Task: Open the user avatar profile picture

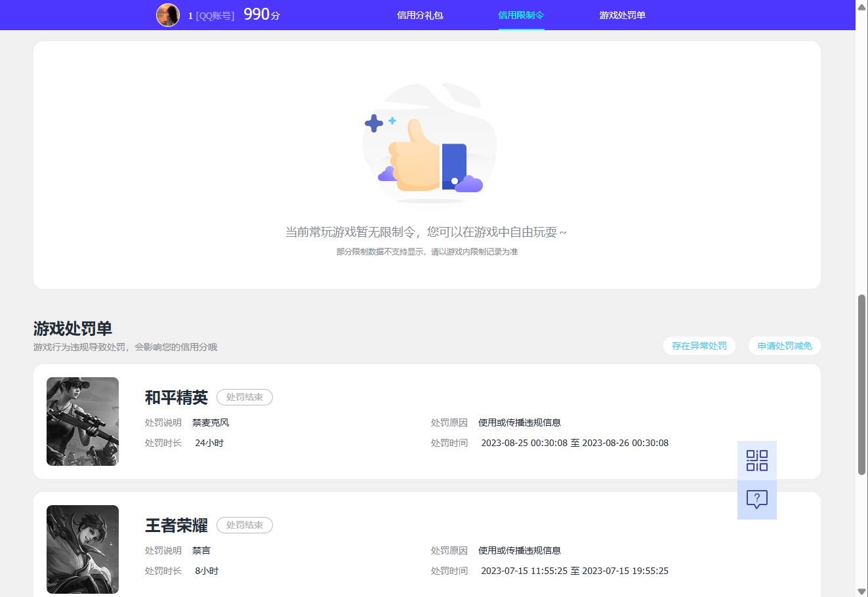Action: point(168,15)
